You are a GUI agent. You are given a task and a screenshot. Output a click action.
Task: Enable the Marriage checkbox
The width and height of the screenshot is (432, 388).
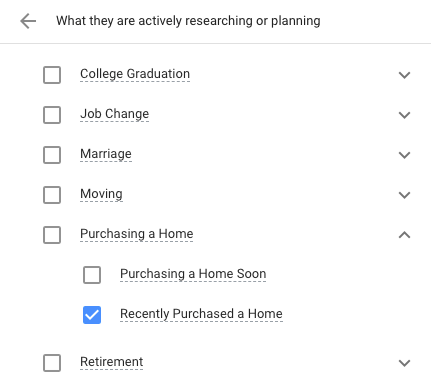click(52, 155)
